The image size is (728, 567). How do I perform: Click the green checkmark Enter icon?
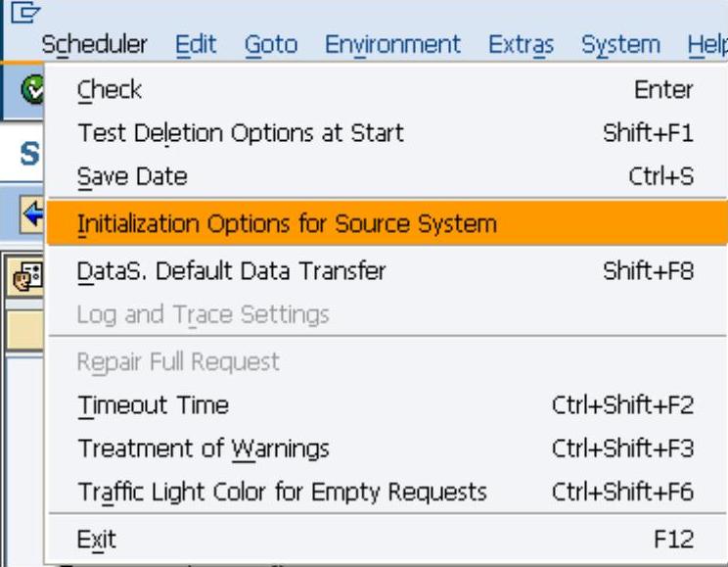[32, 90]
